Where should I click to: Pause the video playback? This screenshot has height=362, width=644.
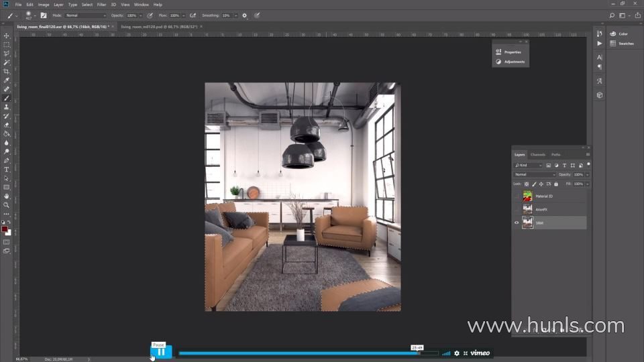[161, 352]
